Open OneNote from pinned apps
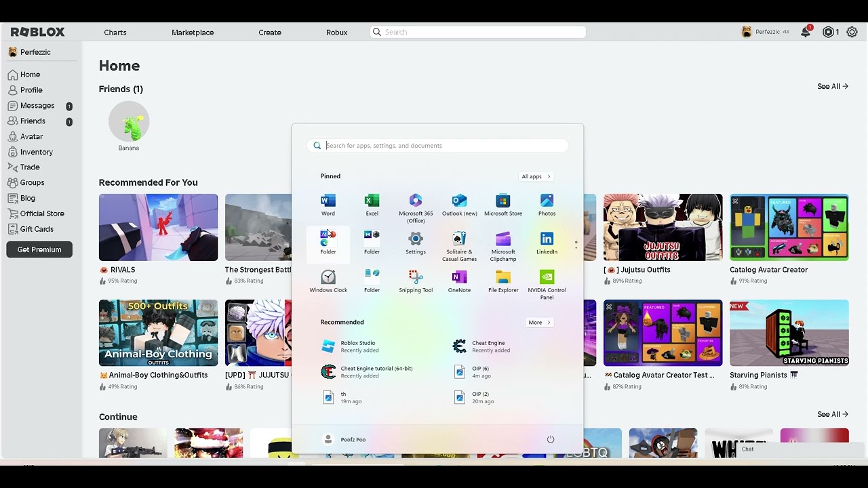The height and width of the screenshot is (488, 868). (459, 281)
